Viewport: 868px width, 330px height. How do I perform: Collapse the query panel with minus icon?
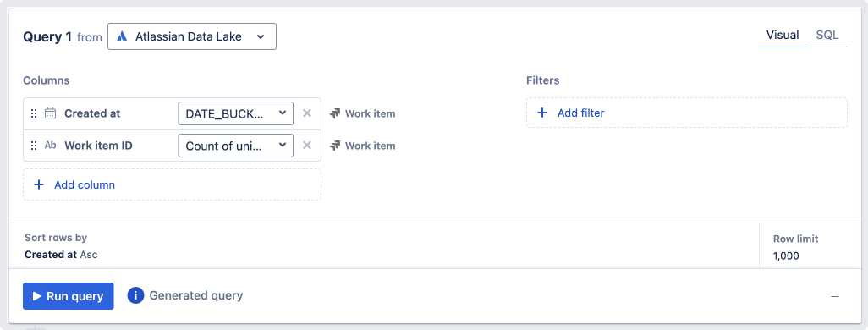[835, 297]
